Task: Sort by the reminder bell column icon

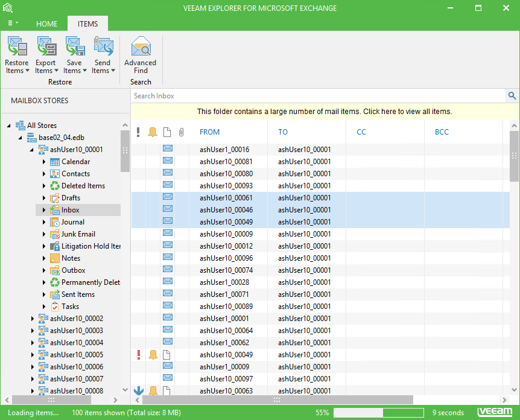Action: (x=153, y=132)
